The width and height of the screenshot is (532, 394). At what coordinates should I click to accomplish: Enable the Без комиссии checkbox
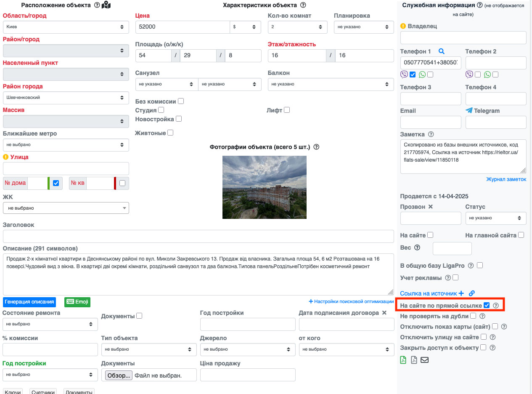click(181, 101)
